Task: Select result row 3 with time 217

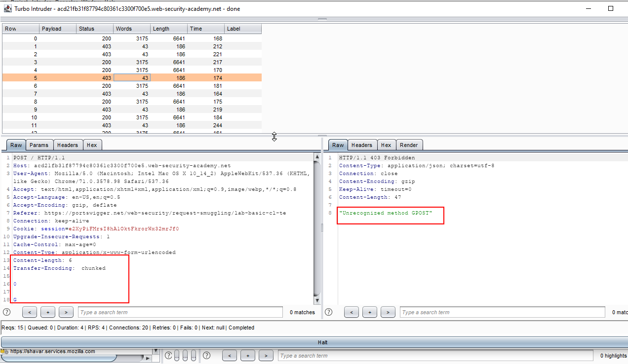Action: [x=132, y=62]
